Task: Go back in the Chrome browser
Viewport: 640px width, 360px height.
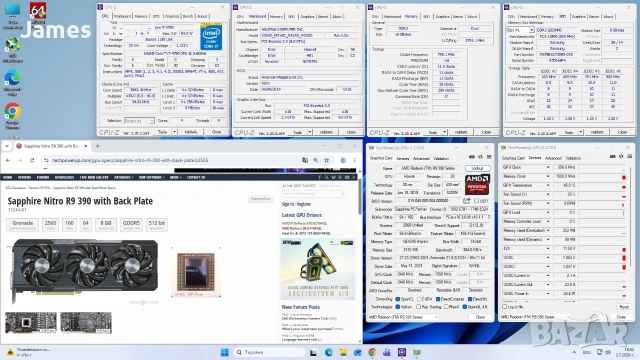Action: [8, 160]
